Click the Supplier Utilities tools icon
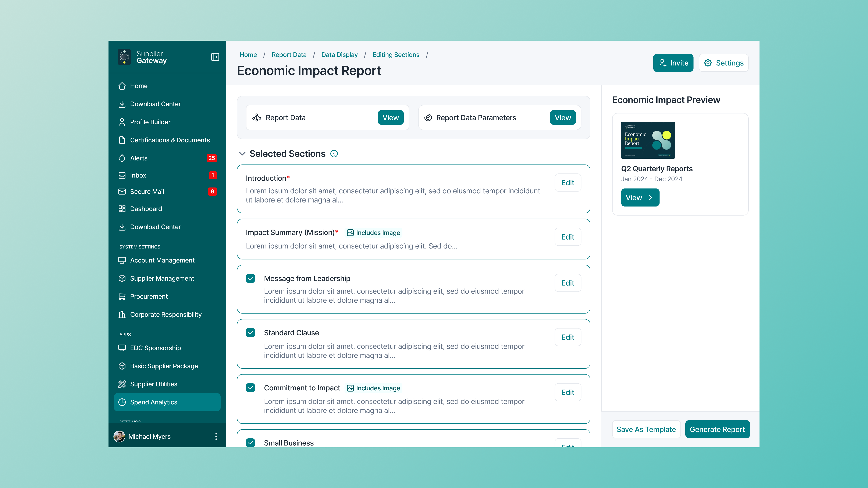Image resolution: width=868 pixels, height=488 pixels. (x=122, y=384)
